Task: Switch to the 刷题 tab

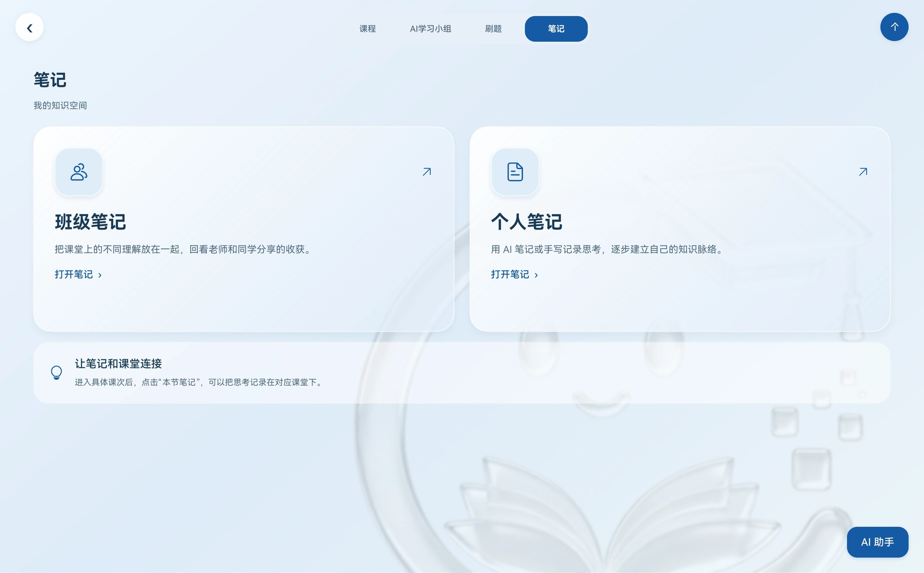Action: pos(493,29)
